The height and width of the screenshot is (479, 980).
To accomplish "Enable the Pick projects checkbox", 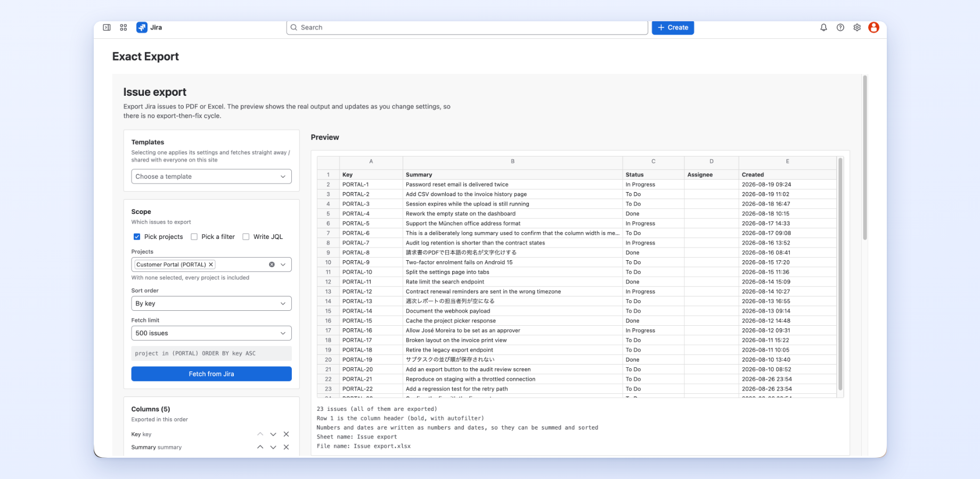I will pyautogui.click(x=137, y=237).
